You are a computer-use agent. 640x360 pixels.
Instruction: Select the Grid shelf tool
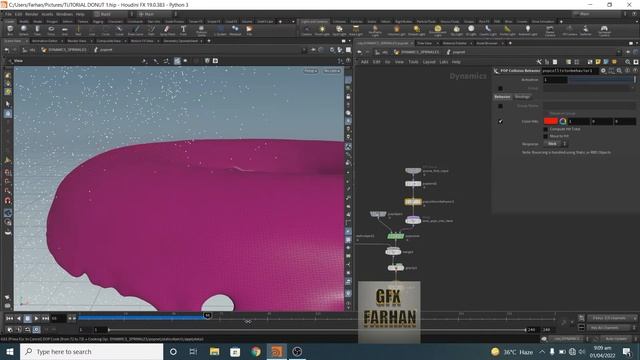pyautogui.click(x=64, y=30)
